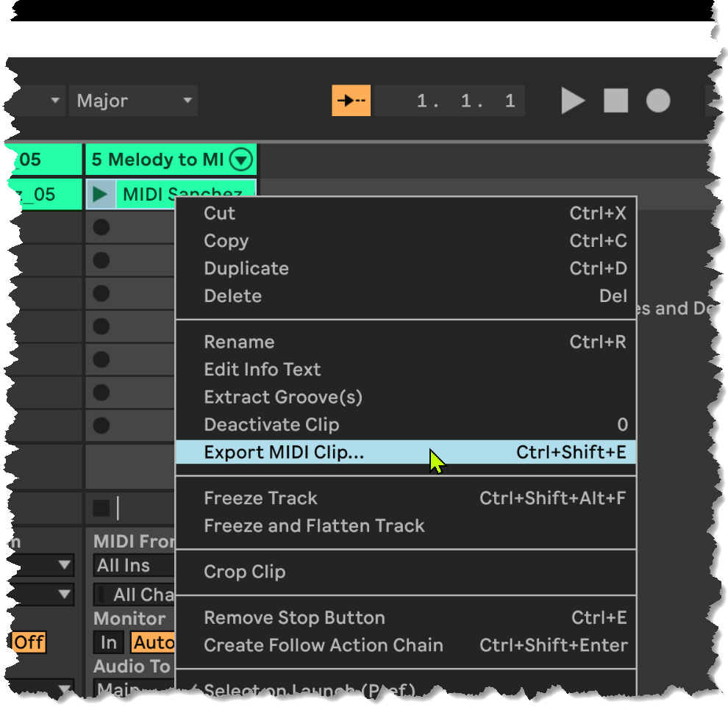Click the Record circle button

click(x=658, y=101)
